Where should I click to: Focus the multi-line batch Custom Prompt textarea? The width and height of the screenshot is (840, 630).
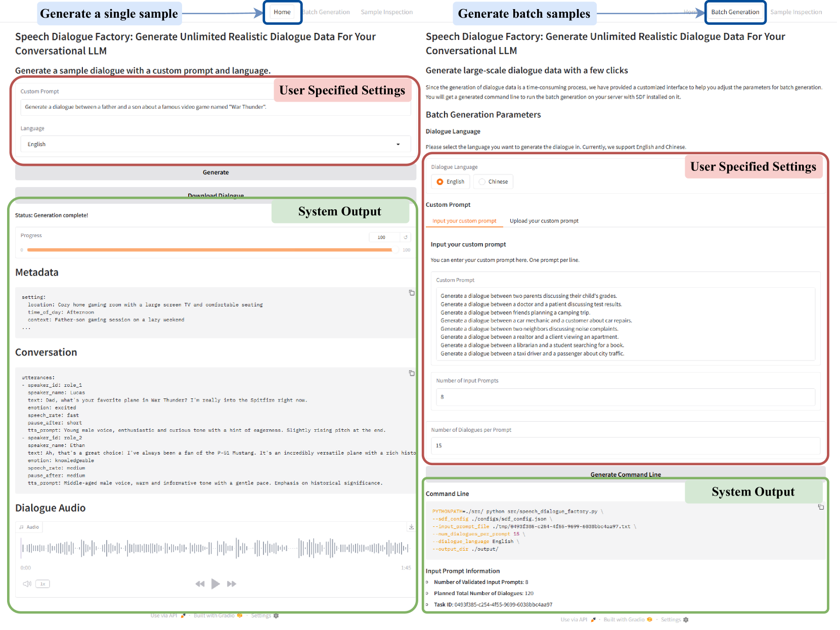[x=626, y=324]
